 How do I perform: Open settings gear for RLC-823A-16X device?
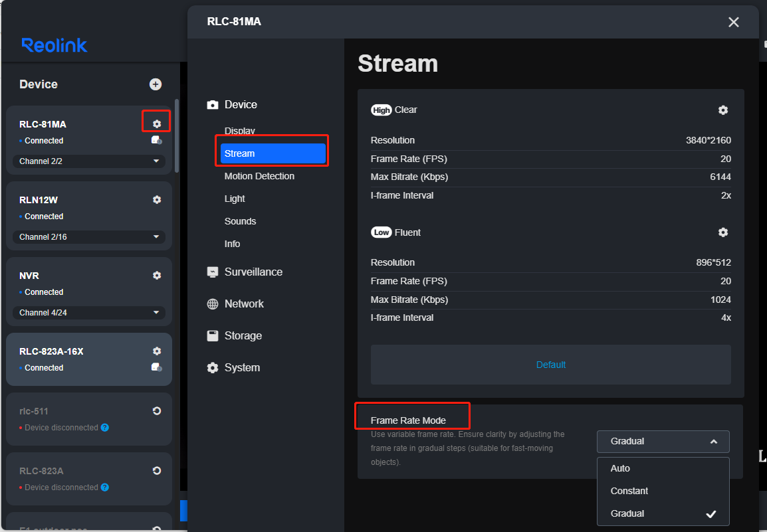[x=157, y=351]
